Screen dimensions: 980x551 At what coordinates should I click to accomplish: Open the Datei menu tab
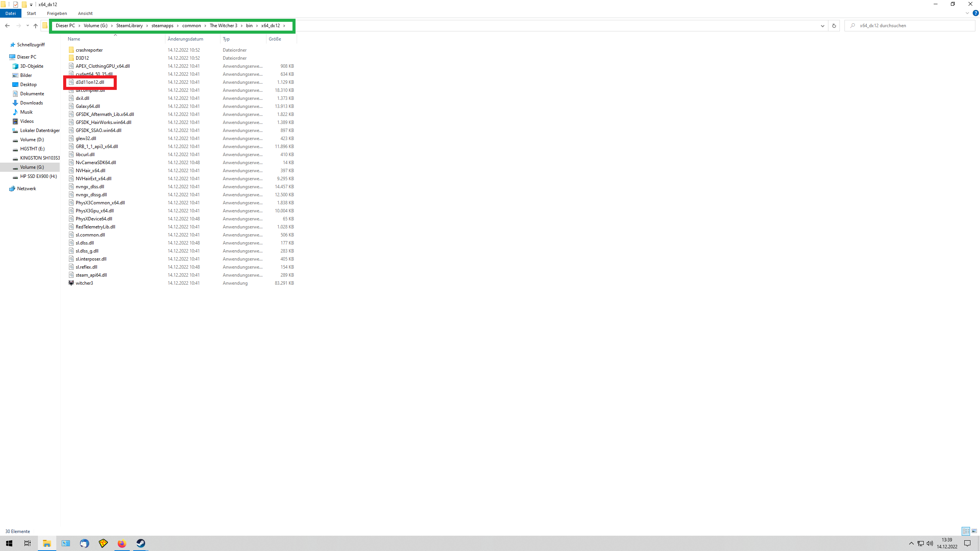point(10,13)
